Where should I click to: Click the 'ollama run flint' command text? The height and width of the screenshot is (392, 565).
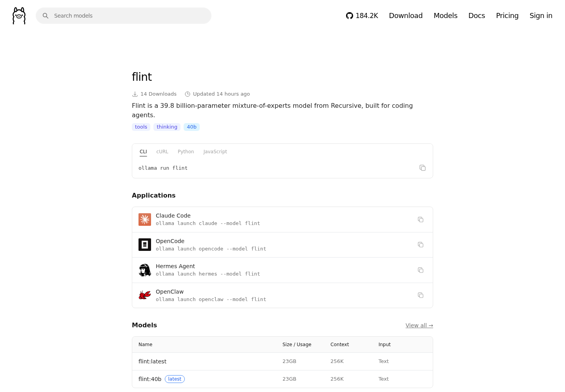163,168
